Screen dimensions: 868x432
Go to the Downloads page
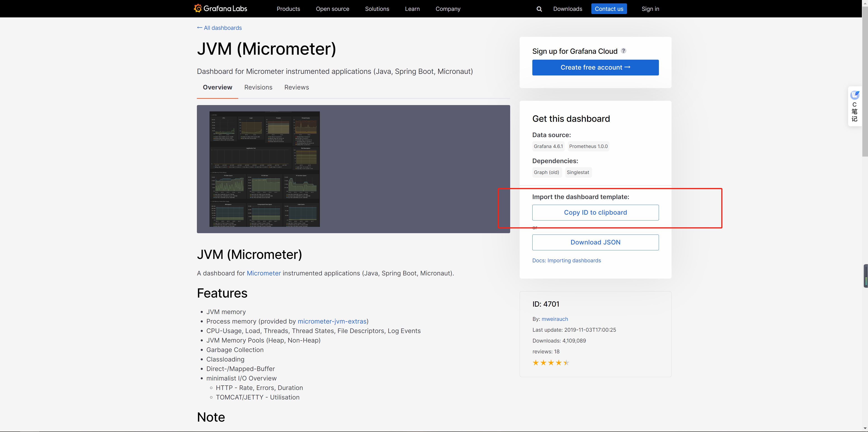click(x=567, y=9)
